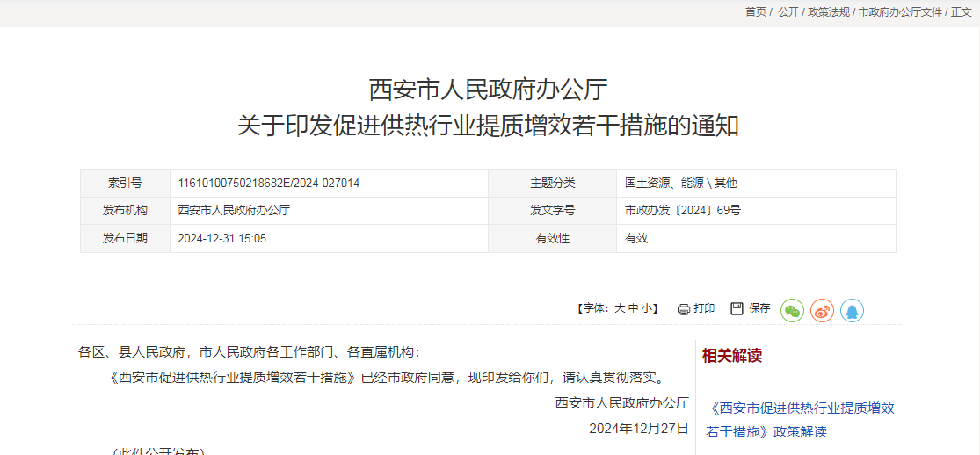The image size is (980, 455).
Task: Click the 保存 text label
Action: [x=759, y=308]
